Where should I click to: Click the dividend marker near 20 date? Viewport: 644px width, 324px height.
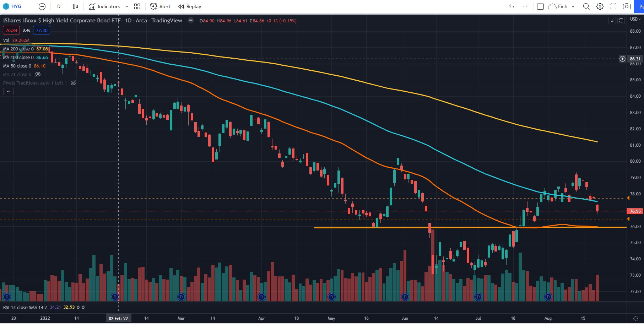(7, 297)
